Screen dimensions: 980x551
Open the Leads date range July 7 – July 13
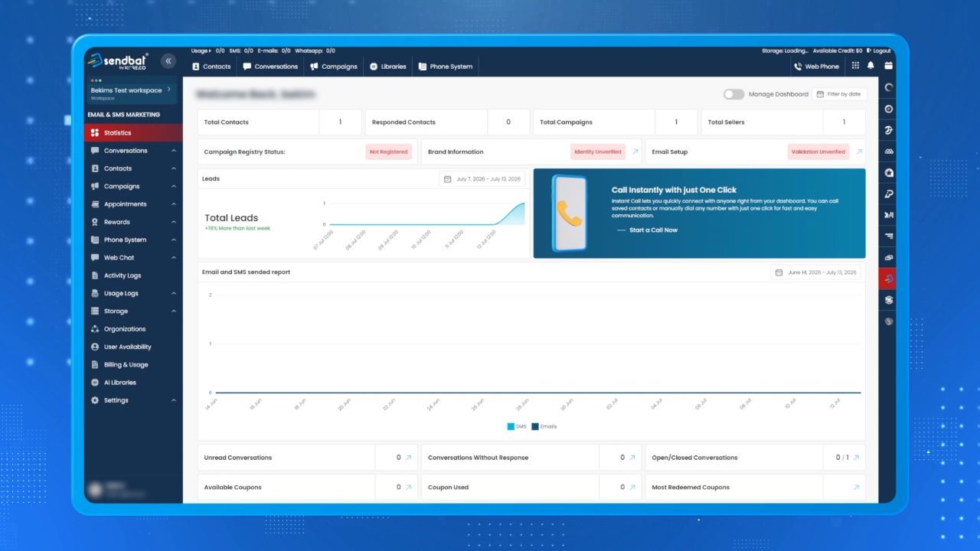click(482, 179)
